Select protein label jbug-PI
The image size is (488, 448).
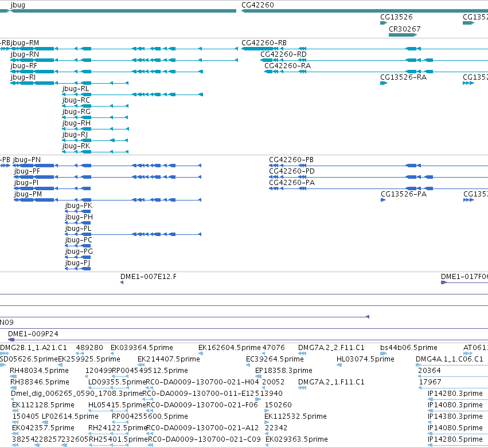(26, 183)
